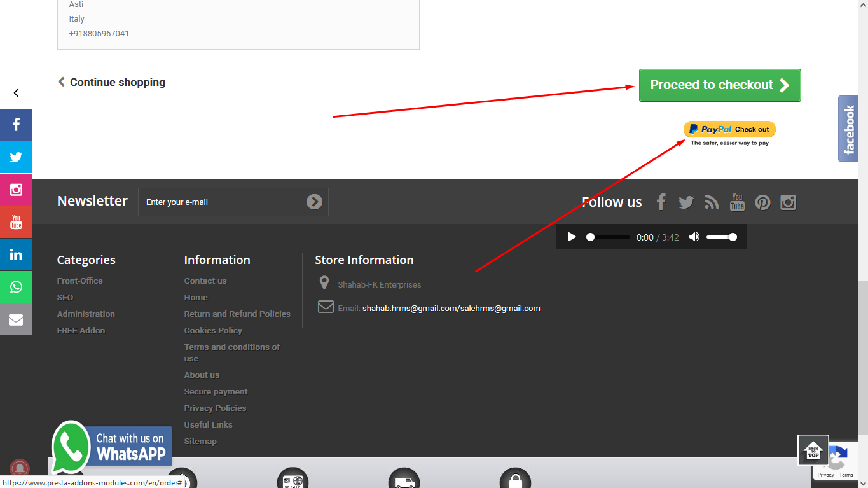Image resolution: width=868 pixels, height=488 pixels.
Task: Open the Administration category
Action: 86,314
